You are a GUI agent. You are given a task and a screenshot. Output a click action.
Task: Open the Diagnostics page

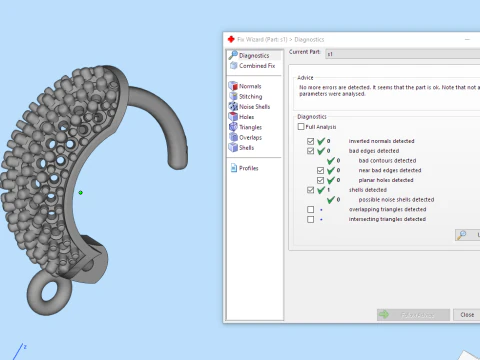pos(254,55)
